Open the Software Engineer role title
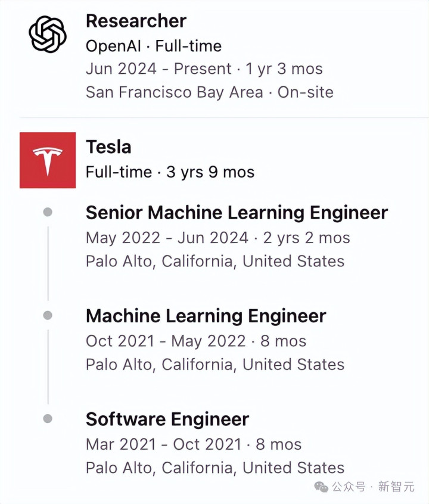Image resolution: width=429 pixels, height=504 pixels. (167, 419)
